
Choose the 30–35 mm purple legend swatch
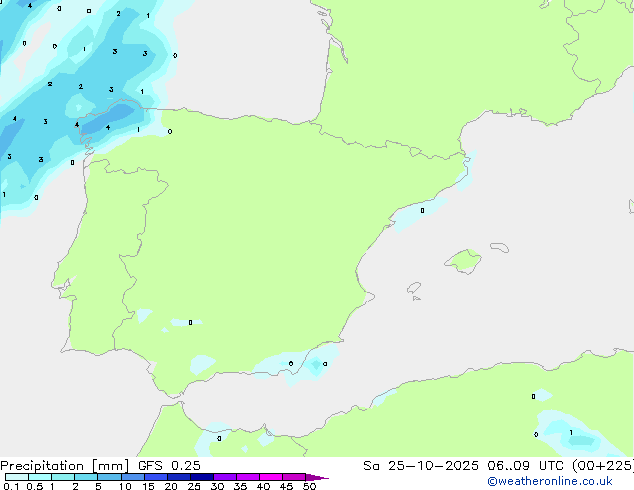pyautogui.click(x=225, y=477)
